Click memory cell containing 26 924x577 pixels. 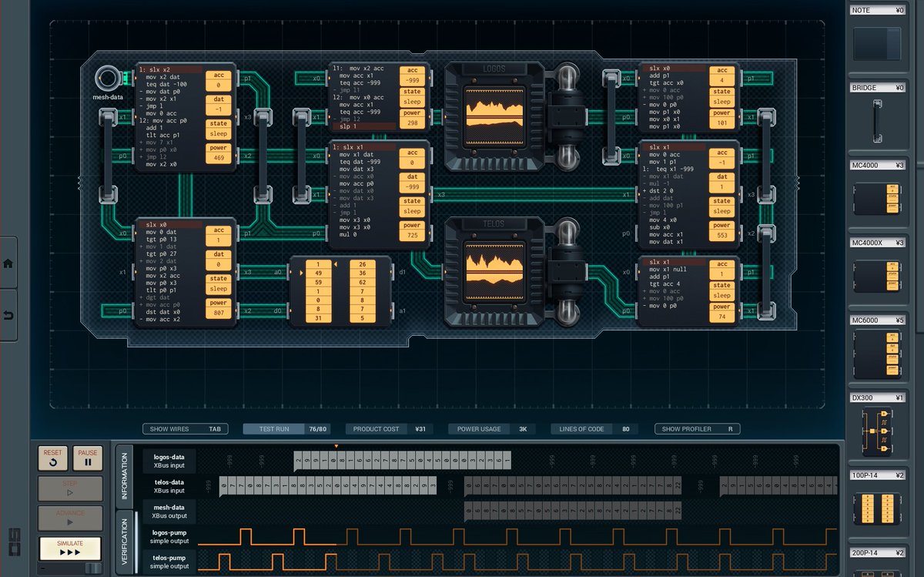pos(362,263)
